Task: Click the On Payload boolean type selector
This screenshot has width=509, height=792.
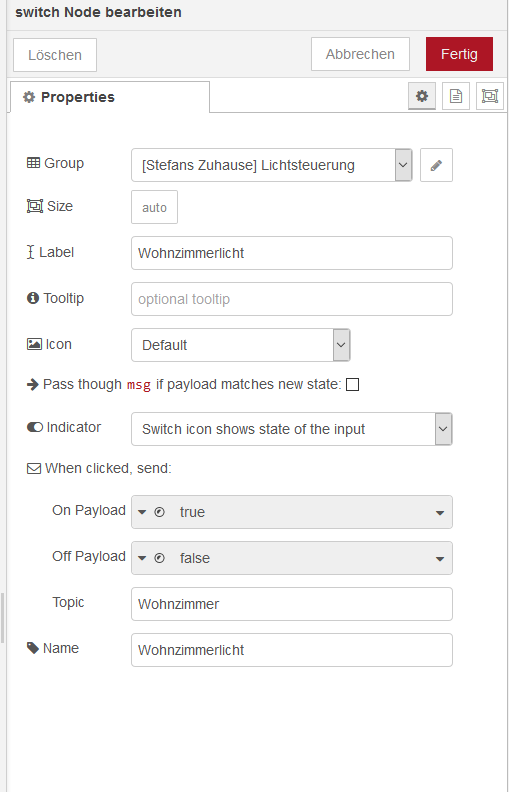Action: pyautogui.click(x=150, y=512)
